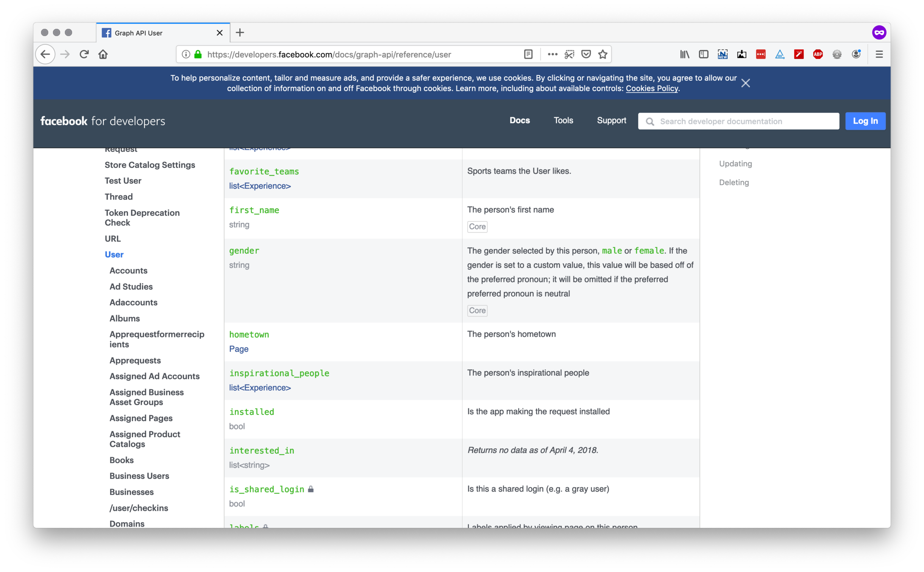924x572 pixels.
Task: Select Accounts under User in sidebar
Action: point(128,270)
